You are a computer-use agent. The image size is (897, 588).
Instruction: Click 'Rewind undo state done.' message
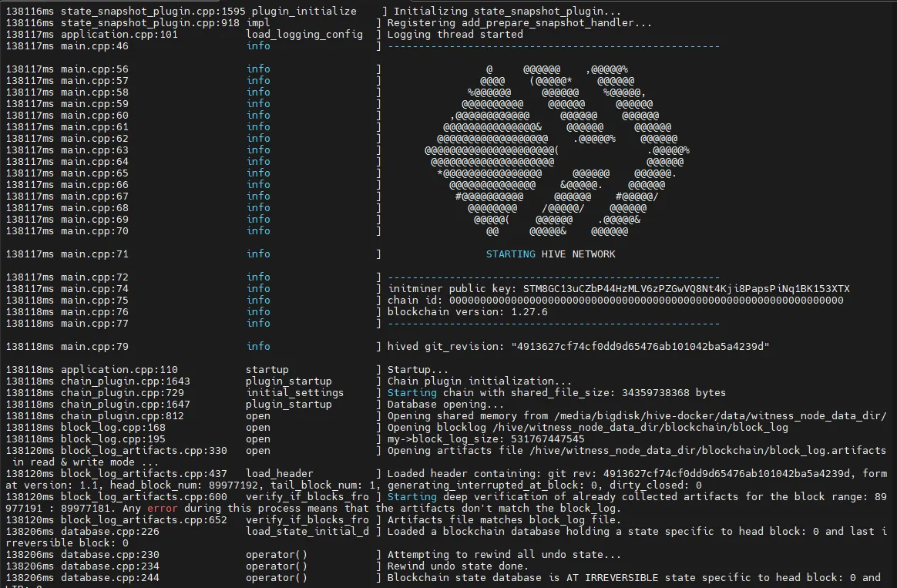[x=458, y=566]
